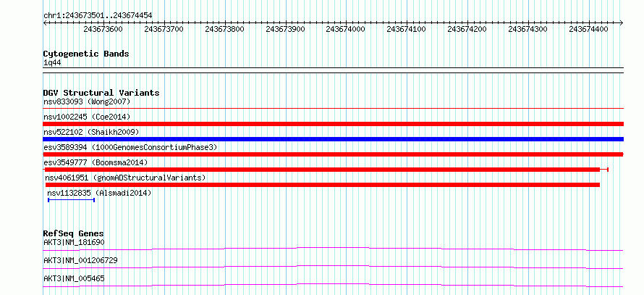
Task: Click the nsv833093 (Wong2007) variant label
Action: pyautogui.click(x=87, y=101)
